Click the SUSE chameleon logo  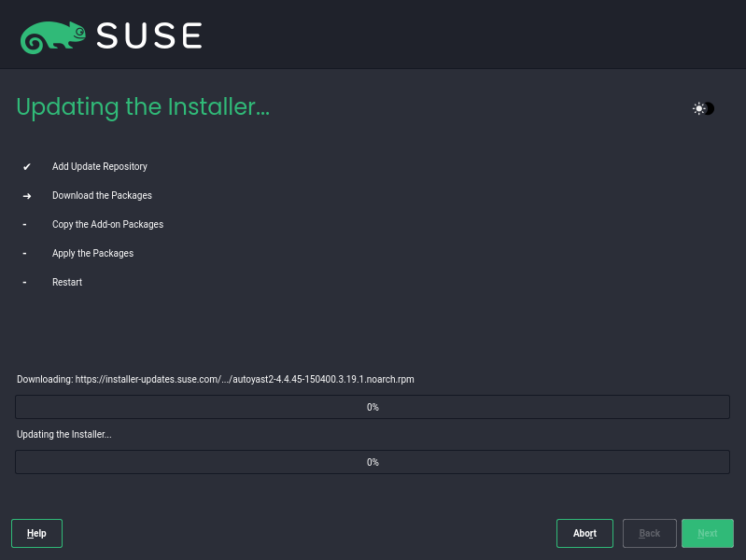coord(53,37)
